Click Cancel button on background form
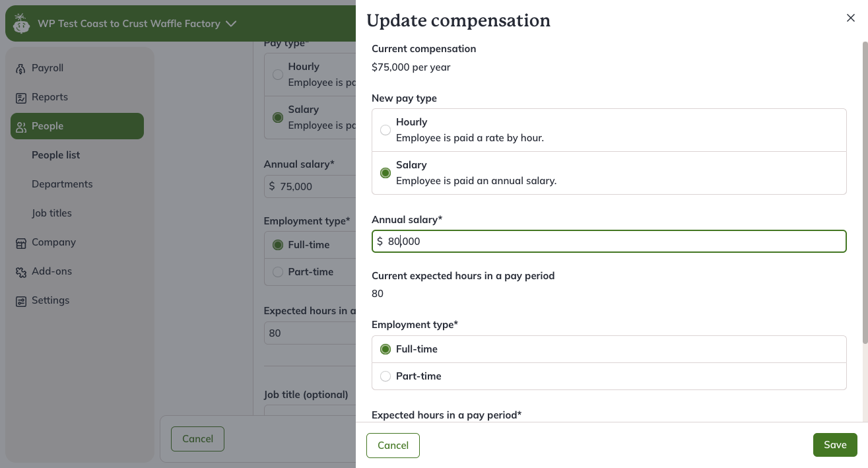The width and height of the screenshot is (868, 468). point(197,439)
